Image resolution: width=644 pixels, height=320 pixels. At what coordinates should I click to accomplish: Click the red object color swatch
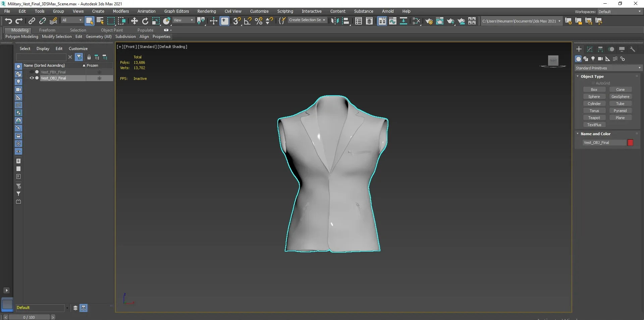(630, 143)
